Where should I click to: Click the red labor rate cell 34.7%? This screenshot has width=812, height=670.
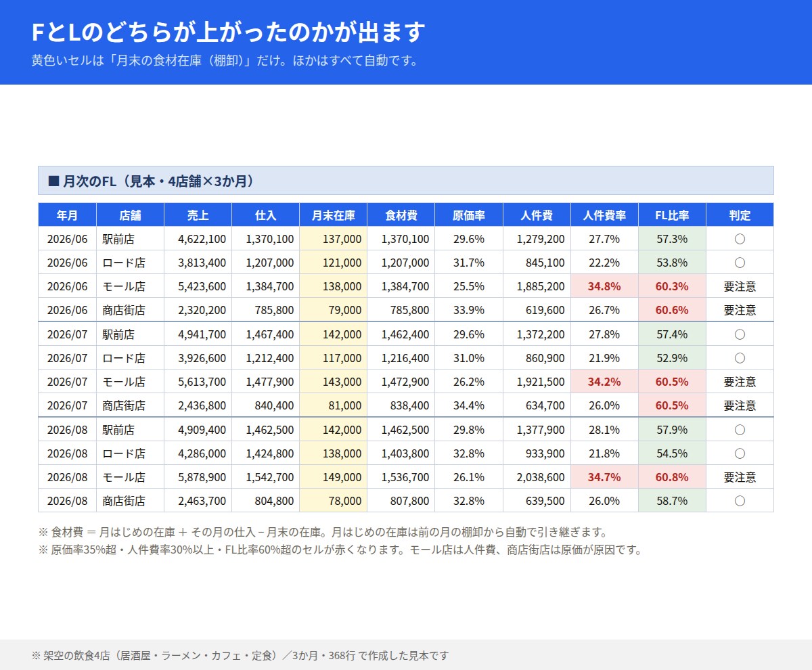coord(604,477)
